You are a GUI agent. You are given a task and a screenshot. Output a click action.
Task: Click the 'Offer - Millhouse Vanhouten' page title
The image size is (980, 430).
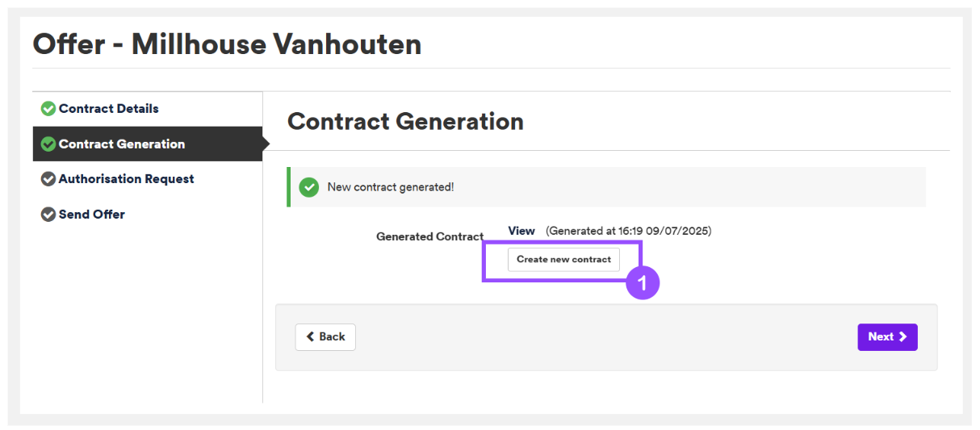click(227, 44)
